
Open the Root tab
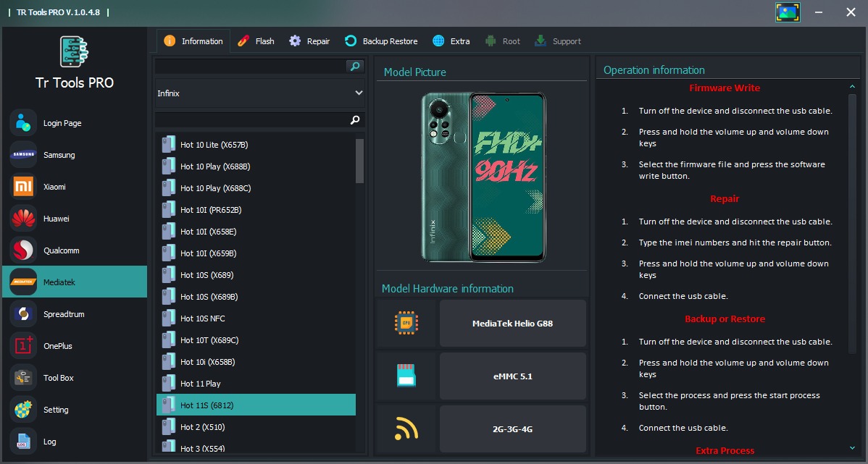click(503, 41)
